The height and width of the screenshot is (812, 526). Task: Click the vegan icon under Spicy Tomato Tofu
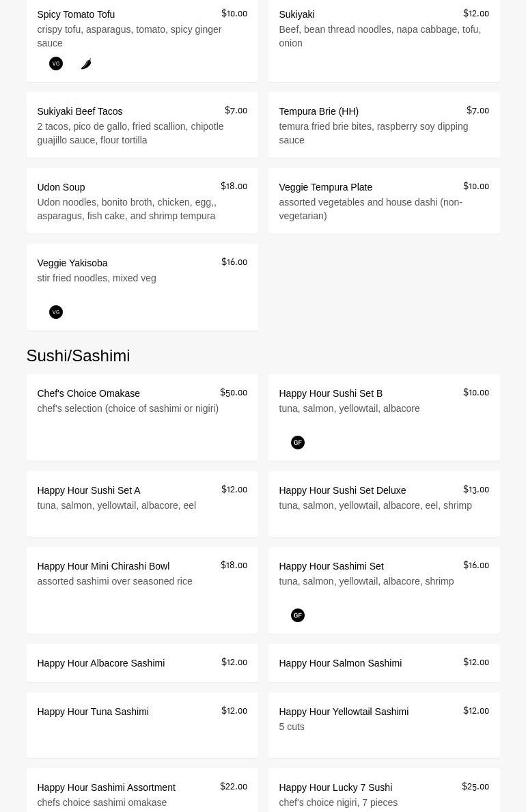[56, 64]
